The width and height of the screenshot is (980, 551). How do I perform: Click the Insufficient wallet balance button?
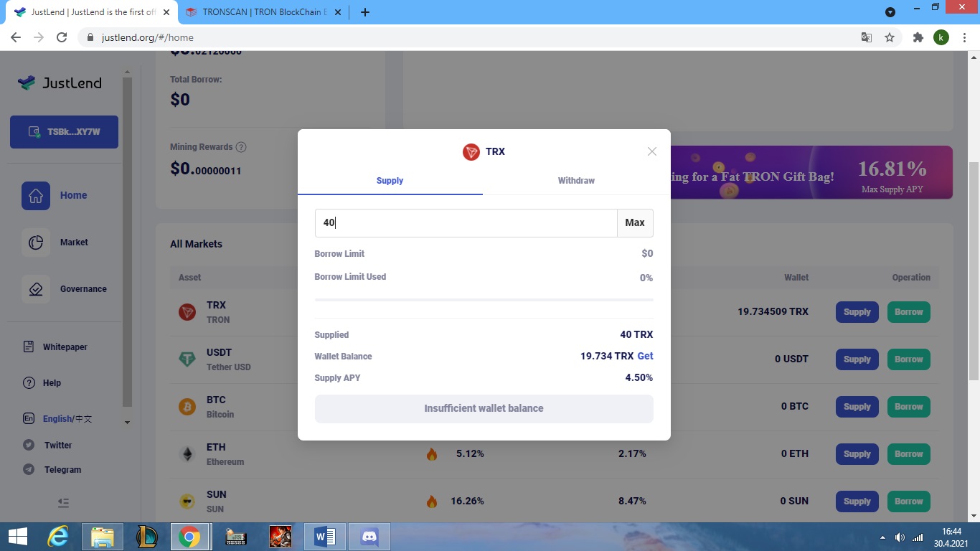(484, 408)
